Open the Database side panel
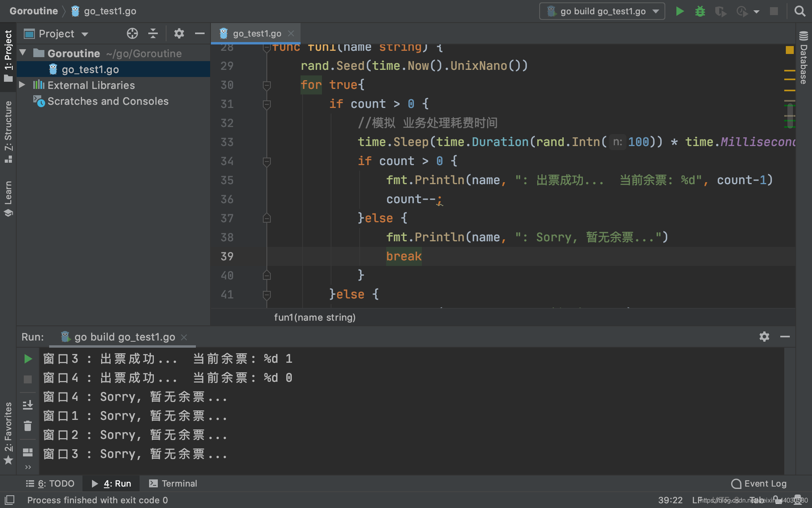 tap(804, 58)
